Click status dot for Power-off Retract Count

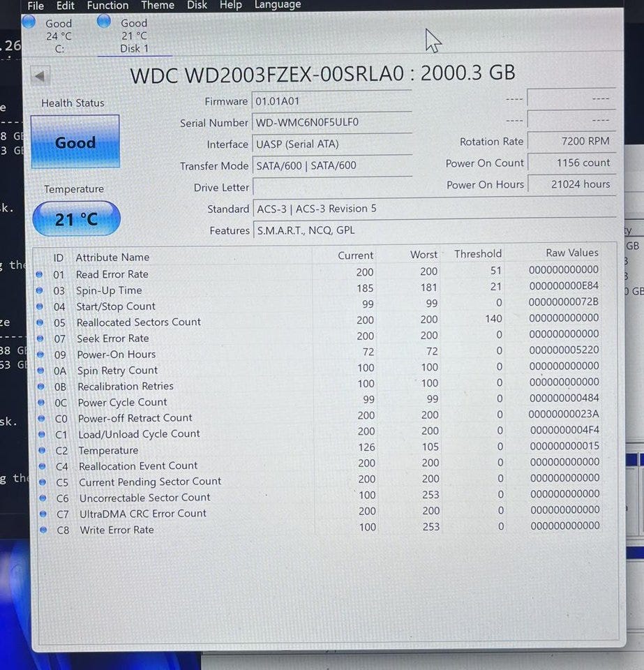[x=41, y=418]
